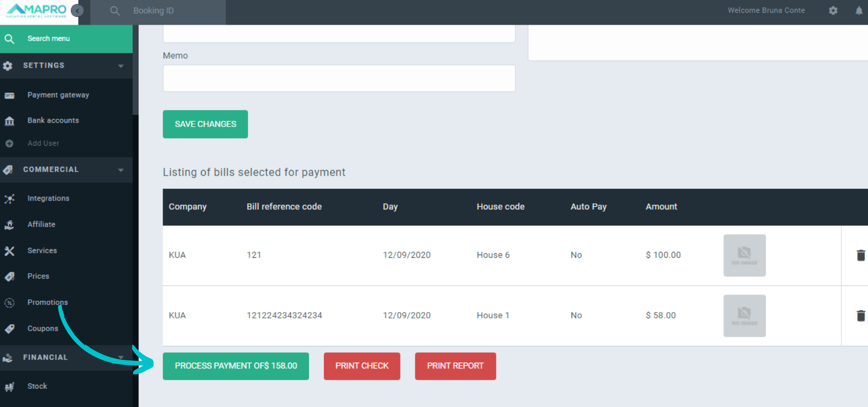868x407 pixels.
Task: Collapse sidebar using the arrow beside logo
Action: 77,11
